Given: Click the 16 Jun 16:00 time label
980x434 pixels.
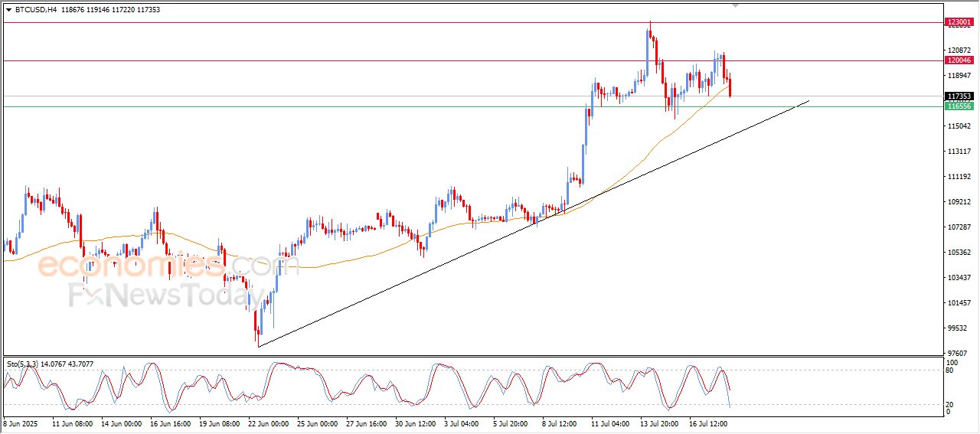Looking at the screenshot, I should coord(170,423).
